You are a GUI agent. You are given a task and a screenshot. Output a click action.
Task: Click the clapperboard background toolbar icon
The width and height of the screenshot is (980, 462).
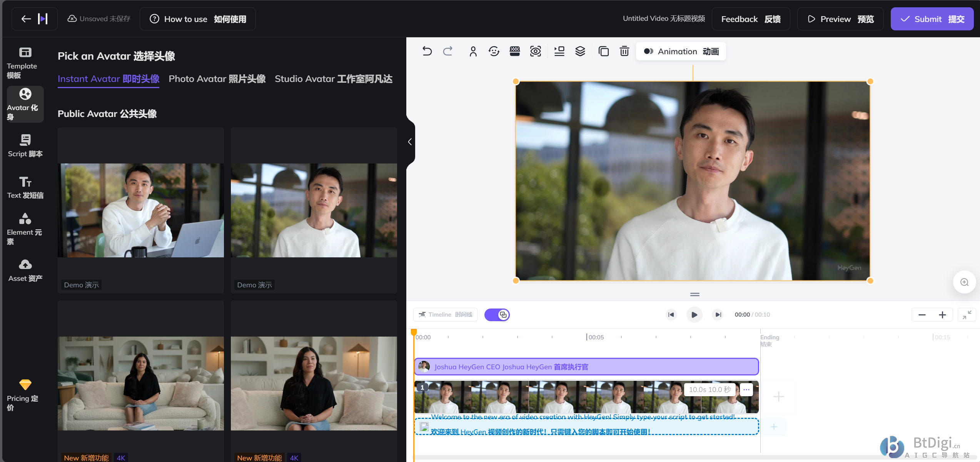coord(515,51)
